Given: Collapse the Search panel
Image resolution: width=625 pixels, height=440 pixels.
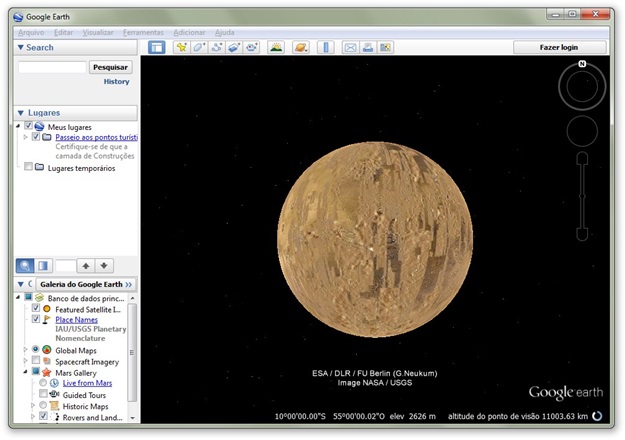Looking at the screenshot, I should click(20, 47).
